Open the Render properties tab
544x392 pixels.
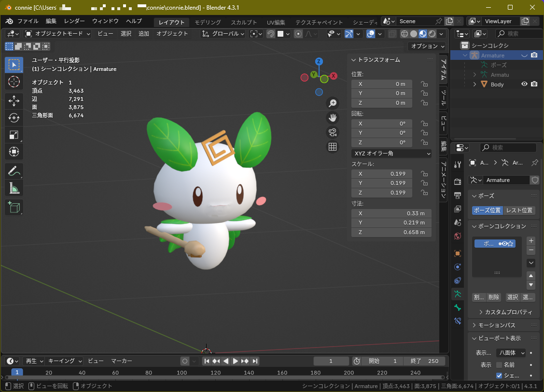458,182
